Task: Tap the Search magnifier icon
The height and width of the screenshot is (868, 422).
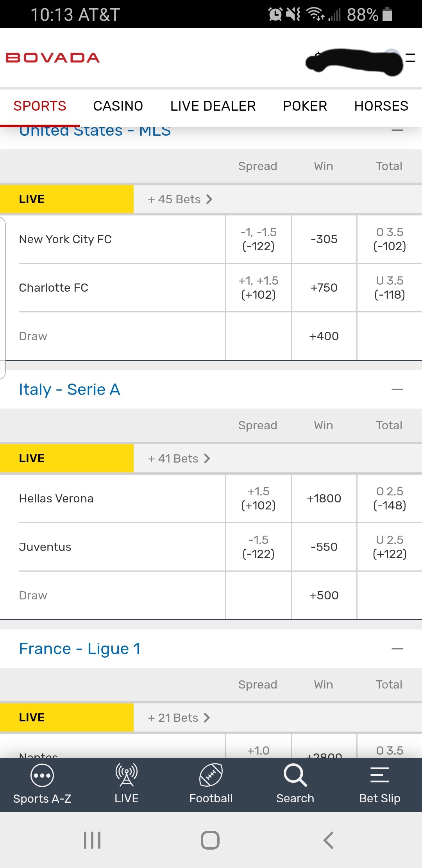Action: pyautogui.click(x=295, y=775)
